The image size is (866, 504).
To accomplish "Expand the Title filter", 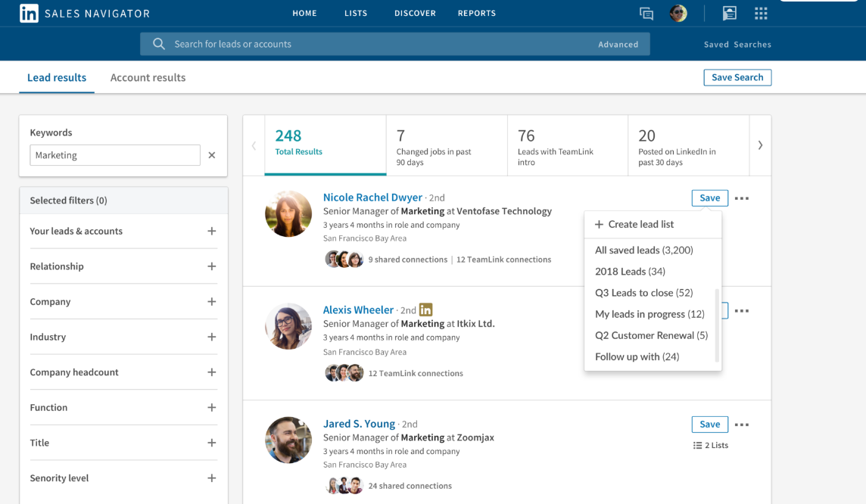I will (211, 443).
